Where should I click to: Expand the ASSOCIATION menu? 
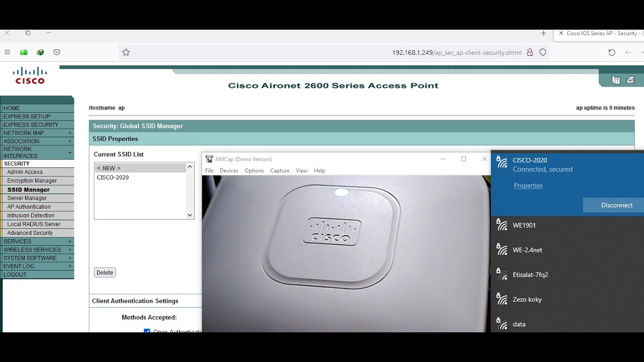(x=70, y=141)
